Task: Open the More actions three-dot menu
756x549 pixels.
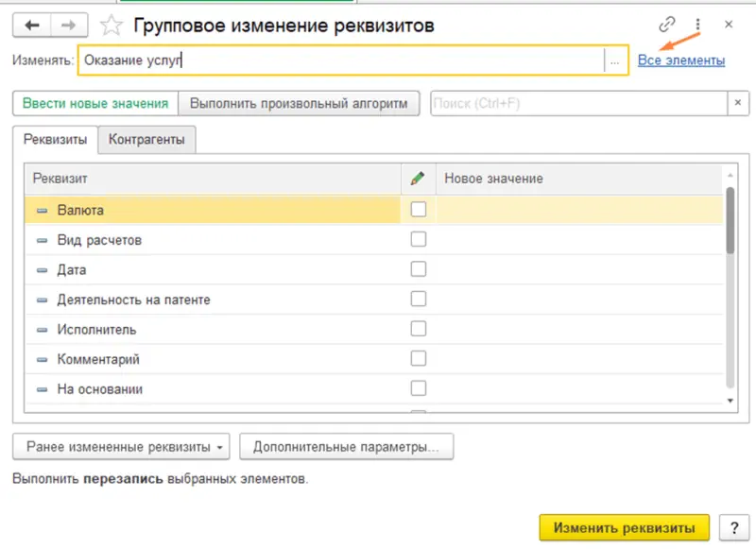Action: [696, 22]
